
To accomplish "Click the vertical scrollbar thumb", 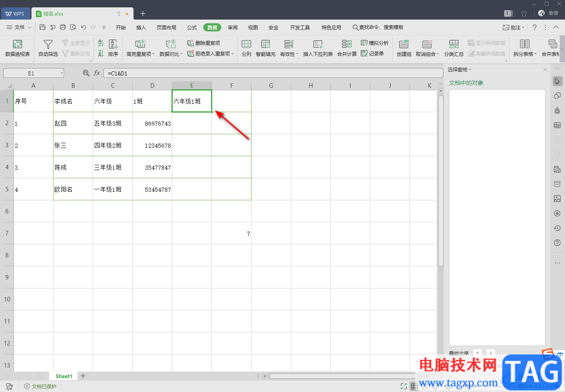I will click(440, 181).
